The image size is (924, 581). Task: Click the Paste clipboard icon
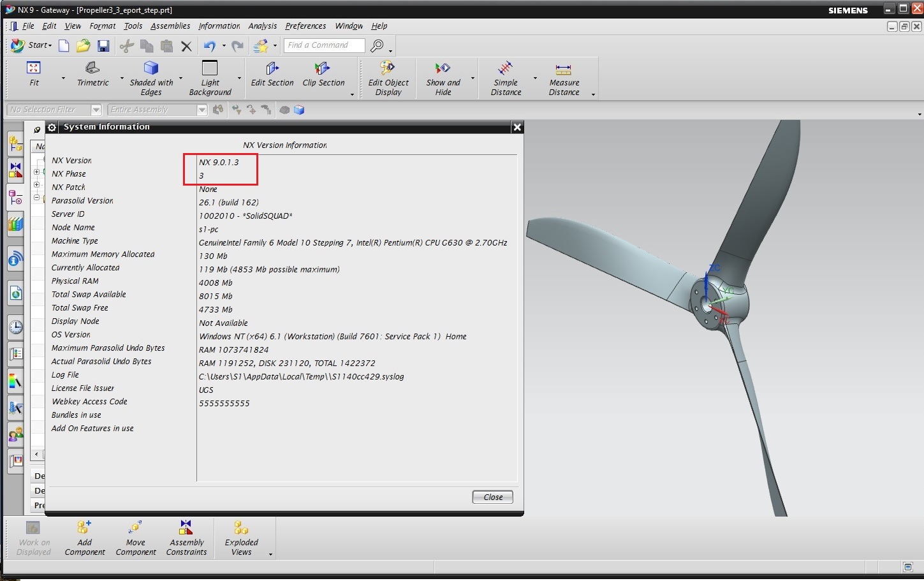[166, 45]
